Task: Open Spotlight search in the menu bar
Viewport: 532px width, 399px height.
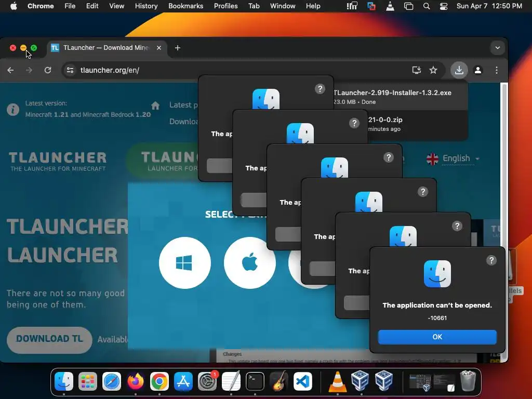Action: (427, 6)
